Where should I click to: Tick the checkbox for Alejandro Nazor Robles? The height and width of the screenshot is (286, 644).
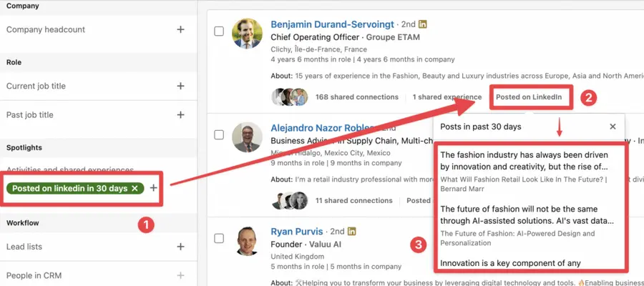coord(220,134)
